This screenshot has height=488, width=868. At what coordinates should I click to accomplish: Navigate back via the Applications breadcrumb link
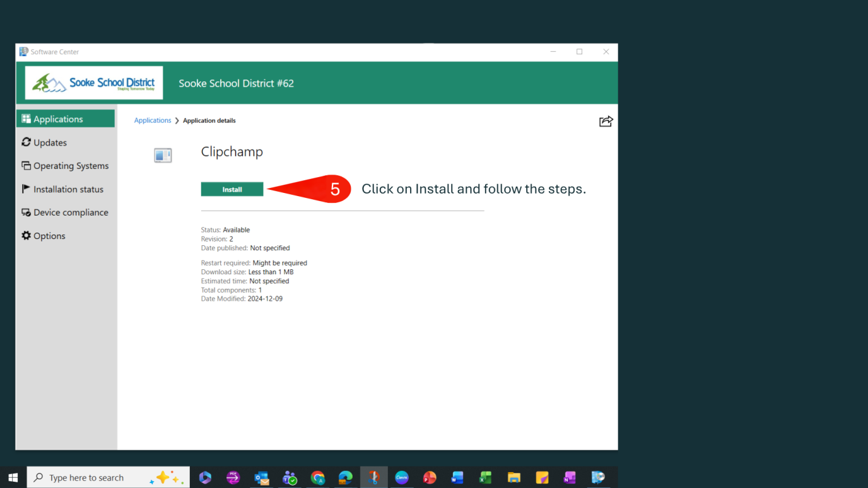click(152, 120)
